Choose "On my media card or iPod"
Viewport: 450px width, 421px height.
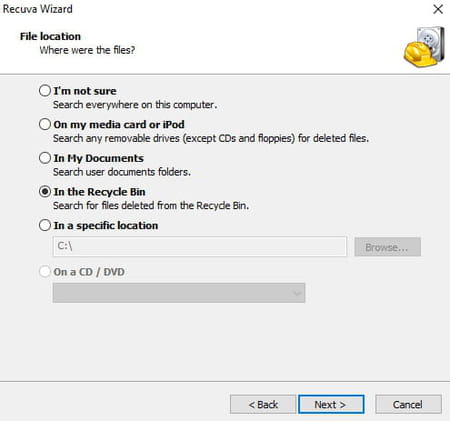point(45,124)
